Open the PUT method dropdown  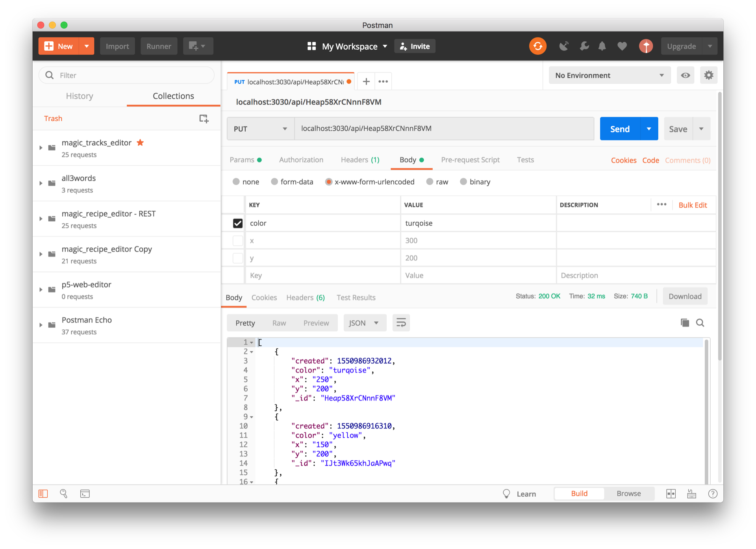pyautogui.click(x=260, y=129)
